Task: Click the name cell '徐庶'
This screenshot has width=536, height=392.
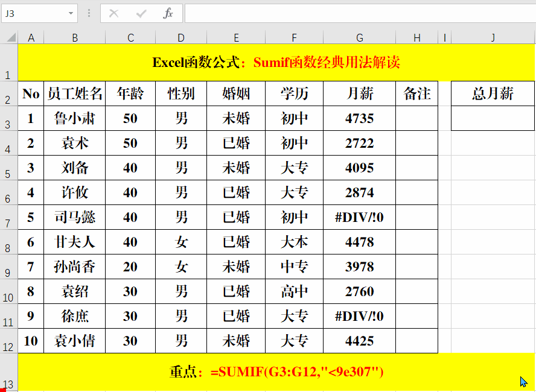Action: pyautogui.click(x=74, y=316)
